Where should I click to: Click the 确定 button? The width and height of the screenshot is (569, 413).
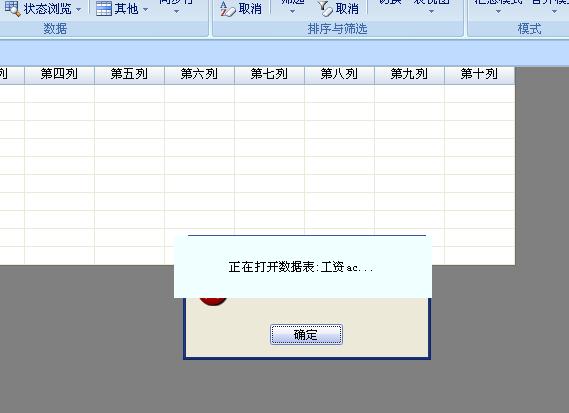[x=306, y=334]
